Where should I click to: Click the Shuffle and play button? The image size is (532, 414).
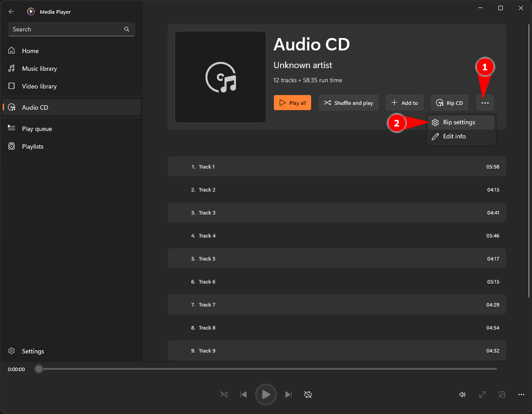(348, 103)
